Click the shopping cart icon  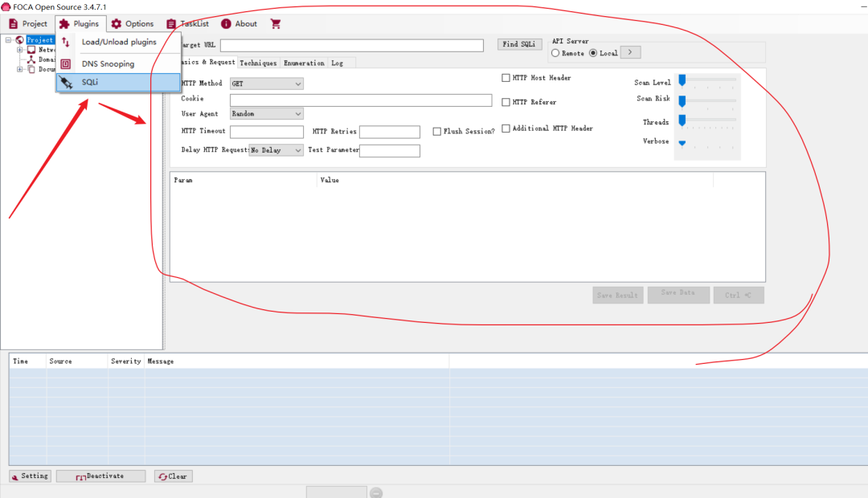pos(276,24)
